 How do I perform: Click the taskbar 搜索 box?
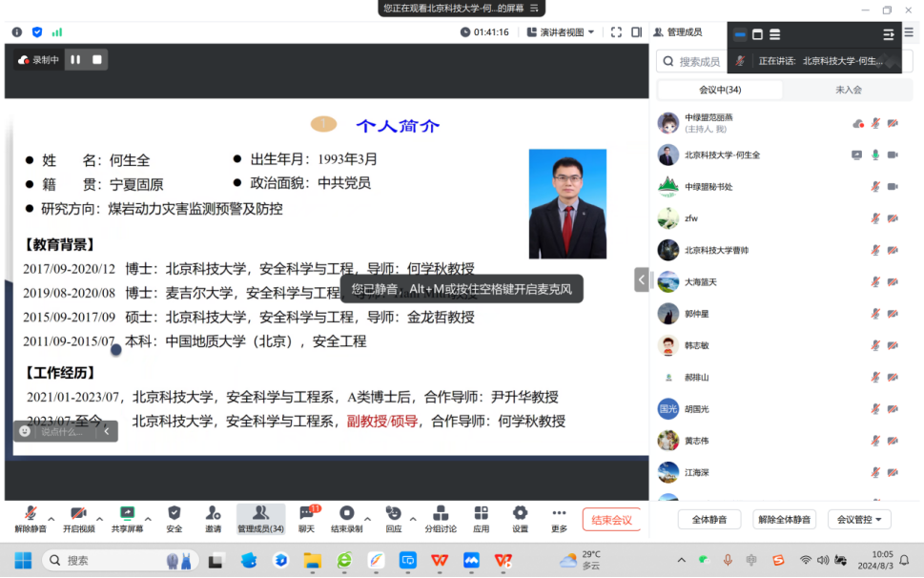point(119,560)
